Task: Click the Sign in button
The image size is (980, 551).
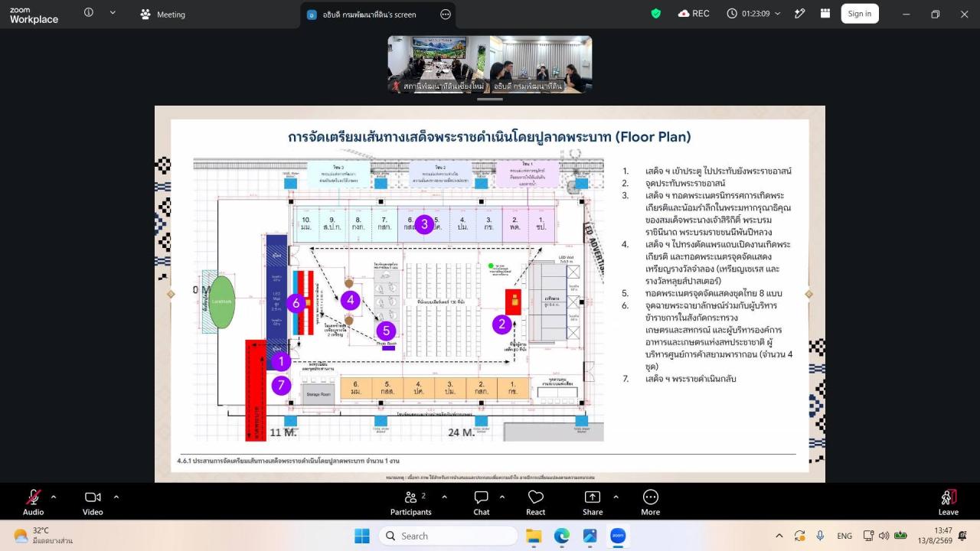Action: [x=860, y=14]
